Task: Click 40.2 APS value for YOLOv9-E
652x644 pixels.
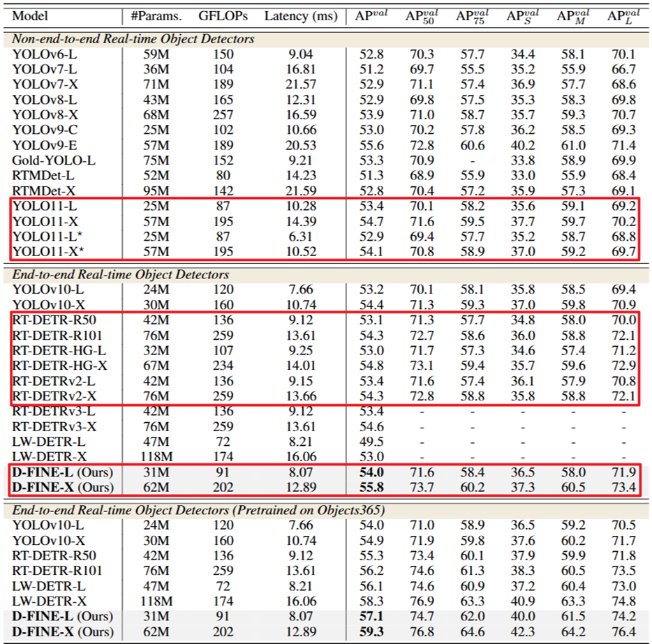Action: point(523,145)
